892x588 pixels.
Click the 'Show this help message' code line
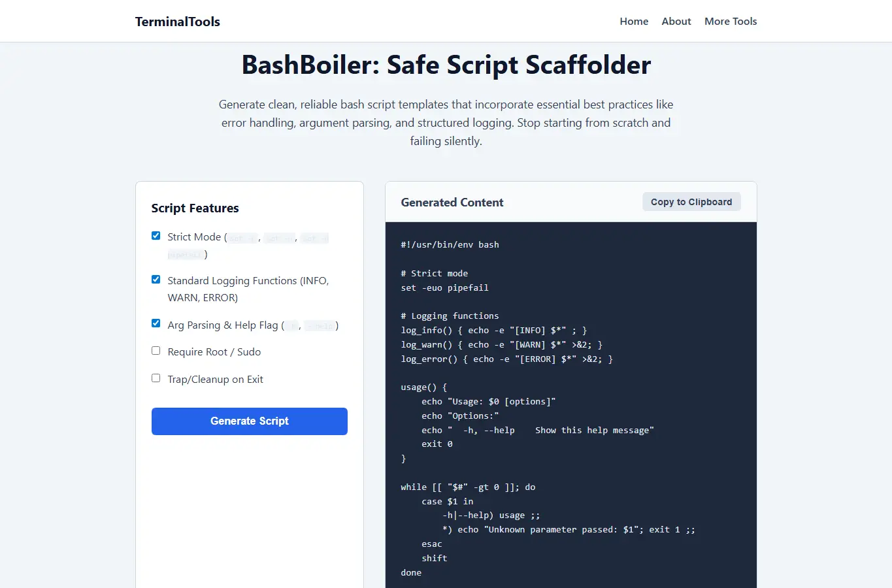click(538, 431)
